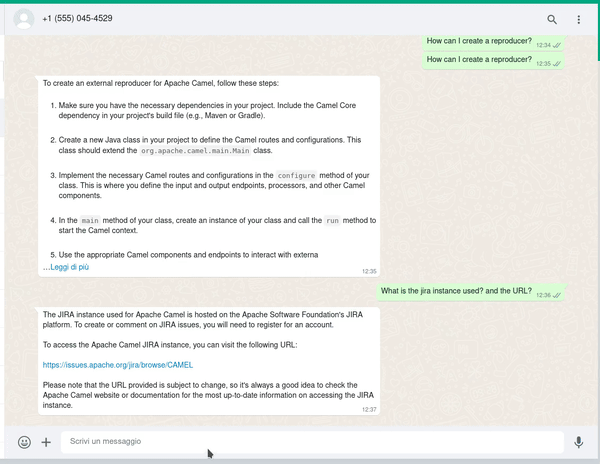
Task: Open the issues.apache.org JIRA CAMEL link
Action: click(118, 365)
